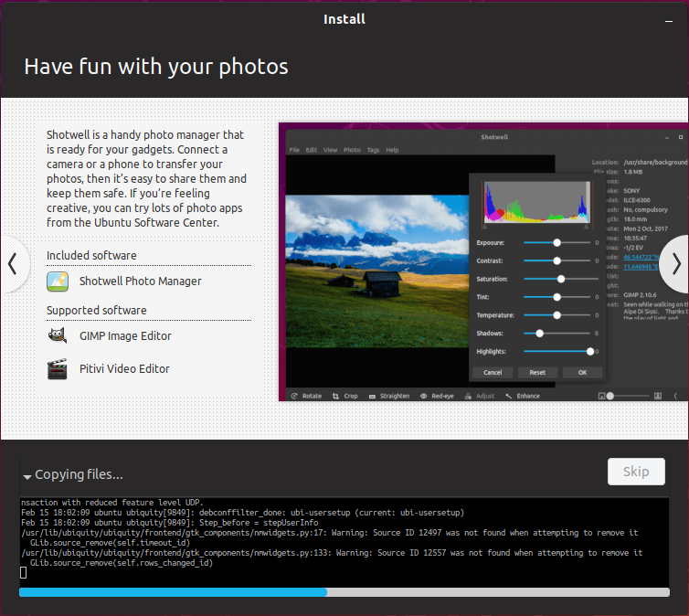Click the installation progress bar
This screenshot has width=689, height=616.
(344, 592)
